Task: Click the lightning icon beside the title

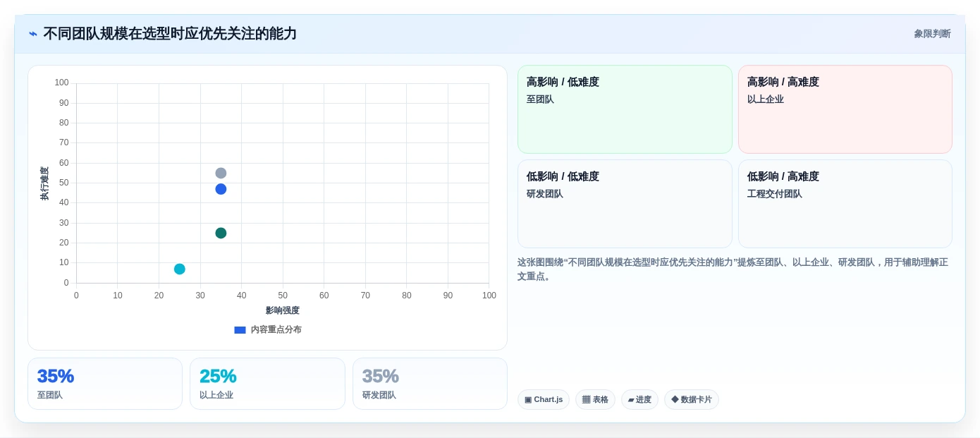Action: (x=33, y=34)
